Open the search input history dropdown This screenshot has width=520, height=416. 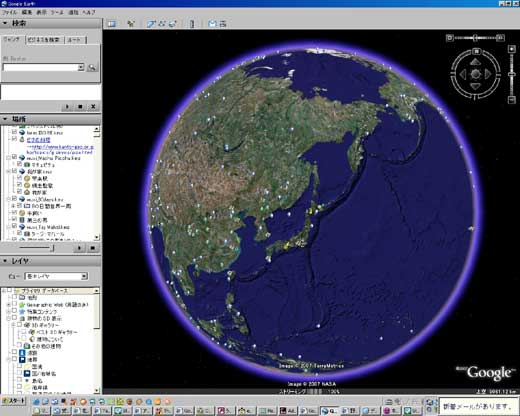click(x=81, y=67)
